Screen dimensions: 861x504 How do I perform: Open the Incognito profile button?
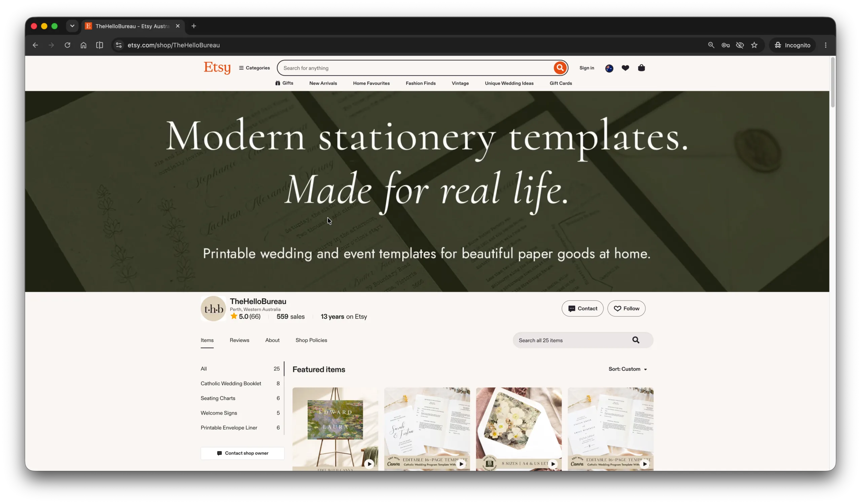(792, 45)
